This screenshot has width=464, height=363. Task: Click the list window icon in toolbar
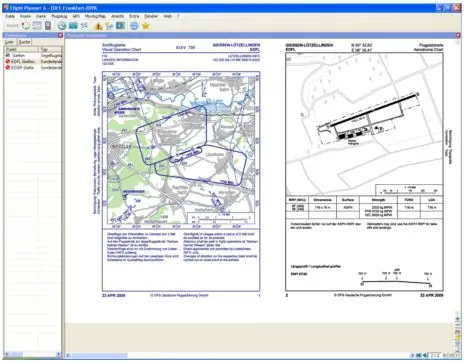pyautogui.click(x=37, y=26)
